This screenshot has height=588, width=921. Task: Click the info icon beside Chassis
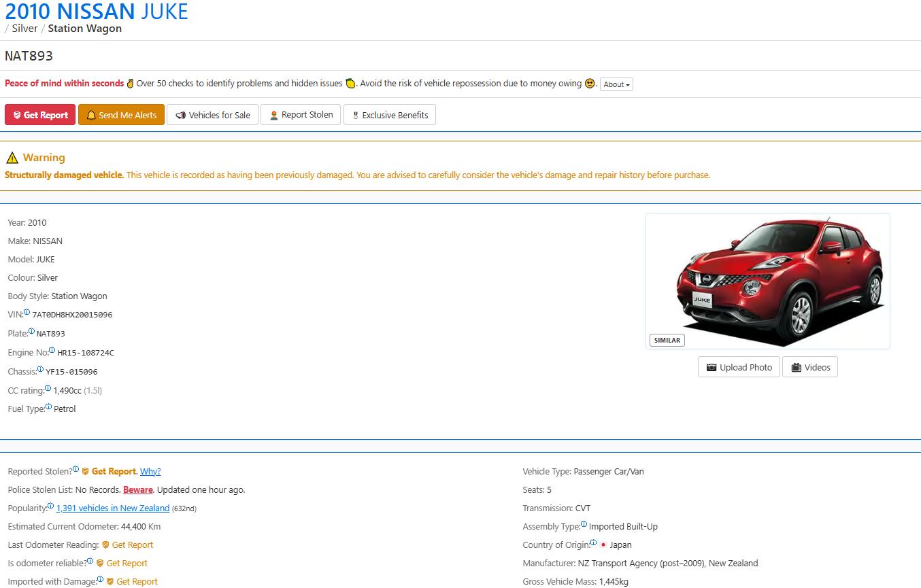[41, 369]
